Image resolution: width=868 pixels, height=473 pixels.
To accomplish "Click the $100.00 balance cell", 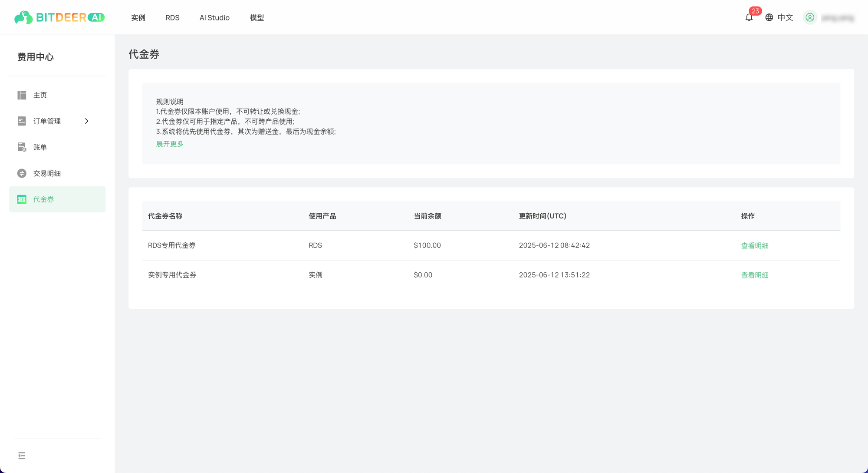I will click(x=427, y=245).
